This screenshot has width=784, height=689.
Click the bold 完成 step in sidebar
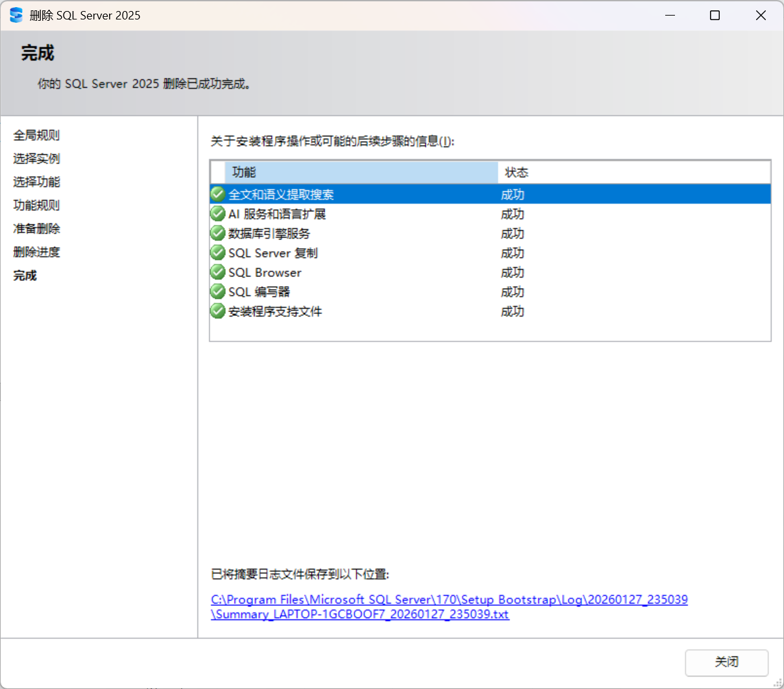[25, 275]
